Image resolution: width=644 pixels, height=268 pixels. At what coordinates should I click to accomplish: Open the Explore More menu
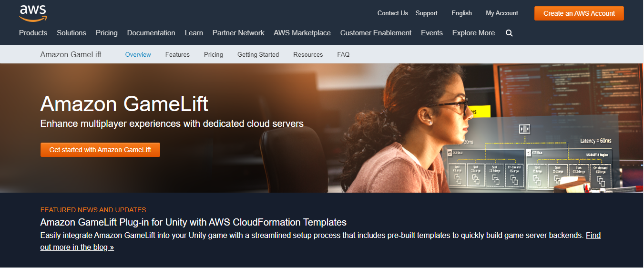[x=473, y=33]
